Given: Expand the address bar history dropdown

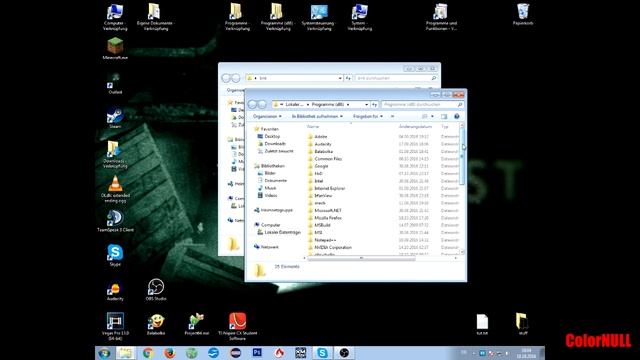Looking at the screenshot, I should point(367,104).
